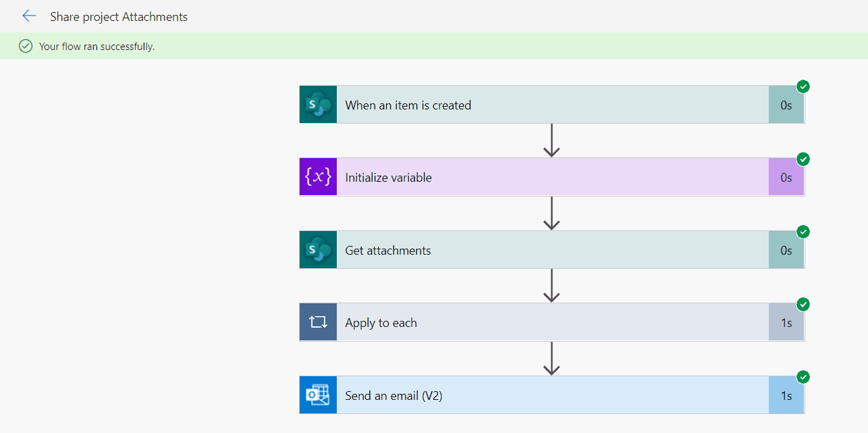
Task: Click the 1s duration on Apply to each
Action: (x=786, y=322)
